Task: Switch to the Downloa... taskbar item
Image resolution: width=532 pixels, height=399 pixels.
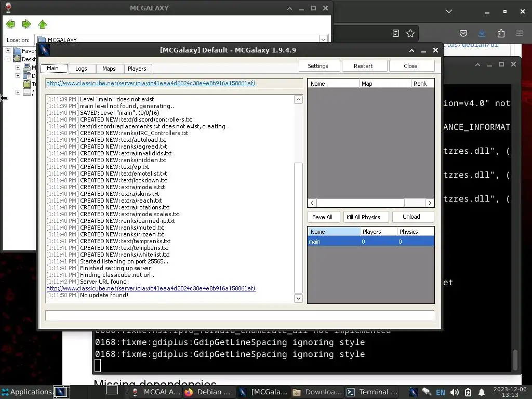Action: 317,392
